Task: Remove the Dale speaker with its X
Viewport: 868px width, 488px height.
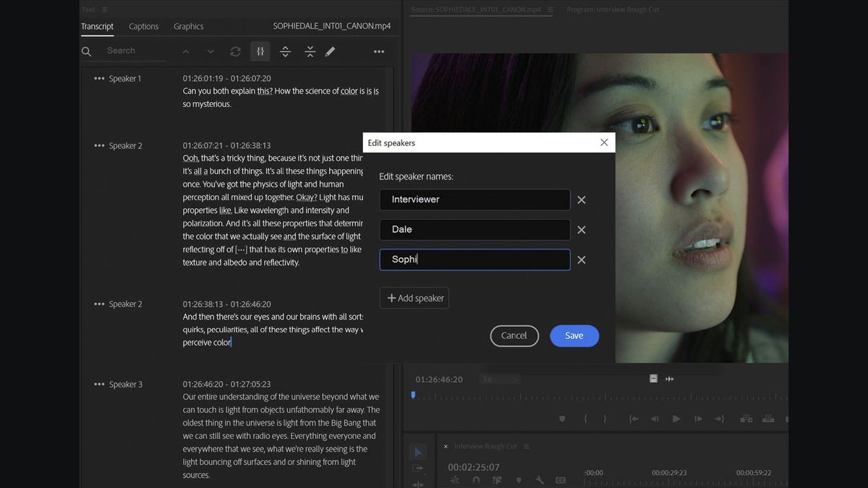Action: [x=582, y=230]
